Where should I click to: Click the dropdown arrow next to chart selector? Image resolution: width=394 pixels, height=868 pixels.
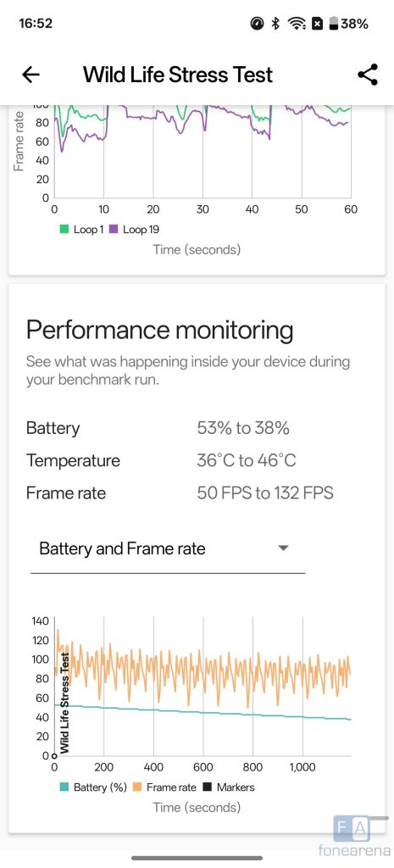[283, 548]
